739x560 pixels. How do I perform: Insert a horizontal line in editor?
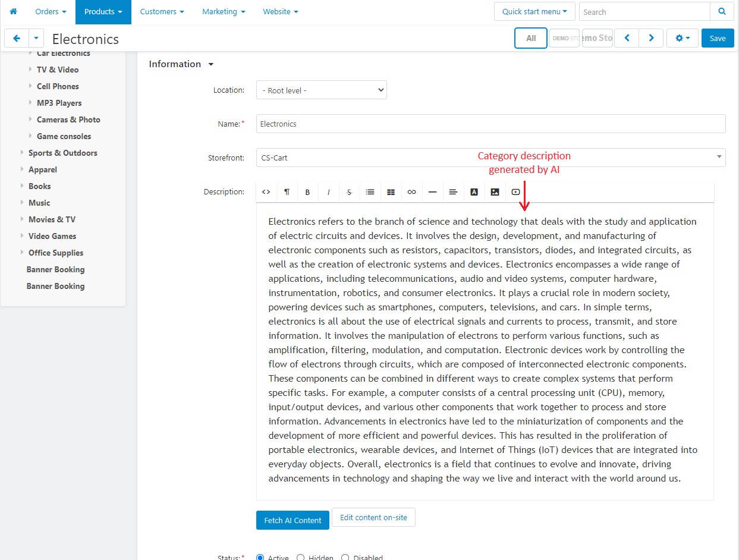coord(432,192)
